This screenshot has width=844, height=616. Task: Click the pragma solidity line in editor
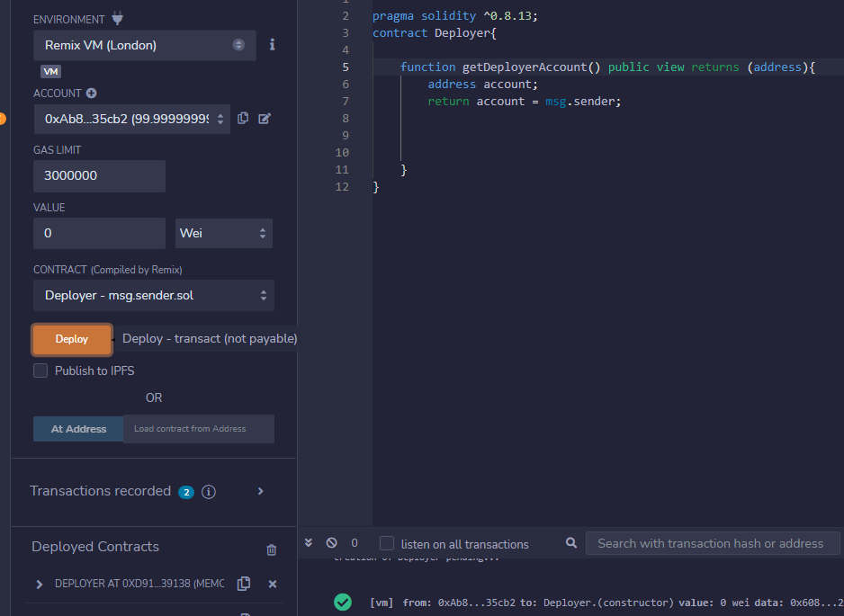(x=454, y=16)
